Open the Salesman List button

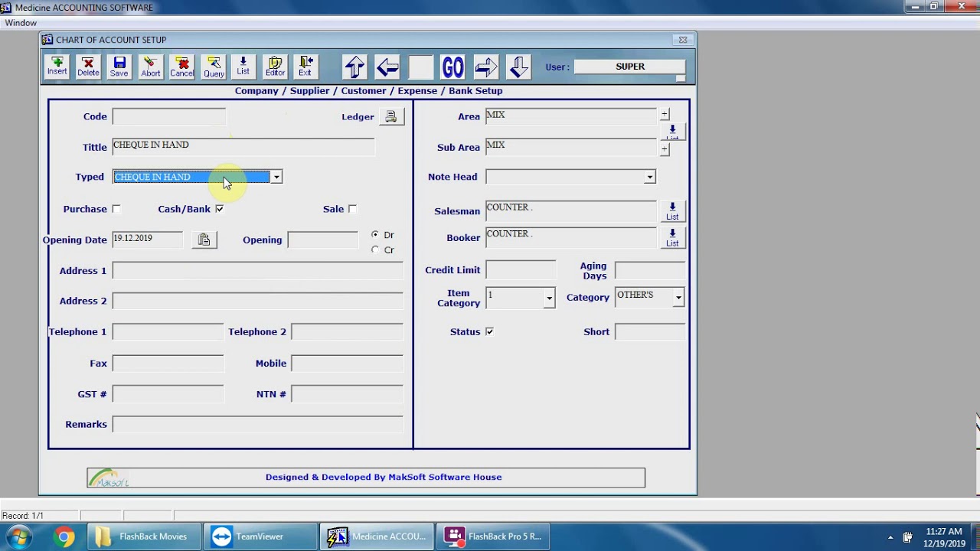pyautogui.click(x=672, y=211)
